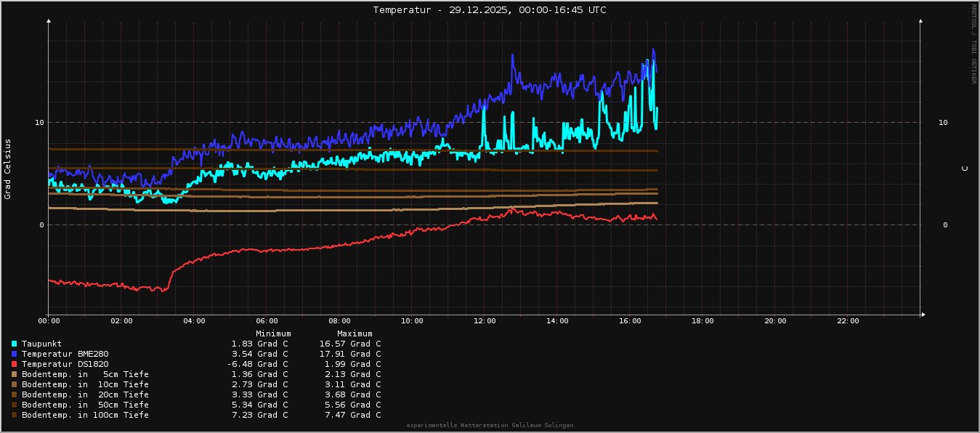Click the Bodentemp. in 50cm Tiefe label
The height and width of the screenshot is (433, 980).
85,405
